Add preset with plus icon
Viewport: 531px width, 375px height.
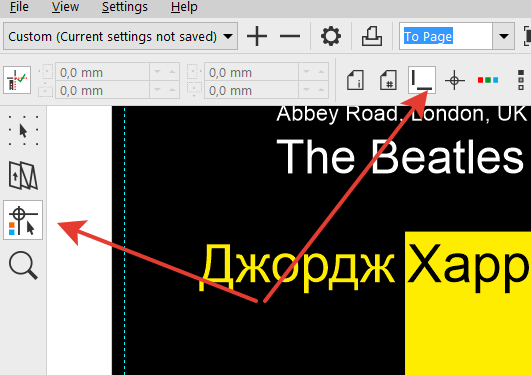click(257, 36)
